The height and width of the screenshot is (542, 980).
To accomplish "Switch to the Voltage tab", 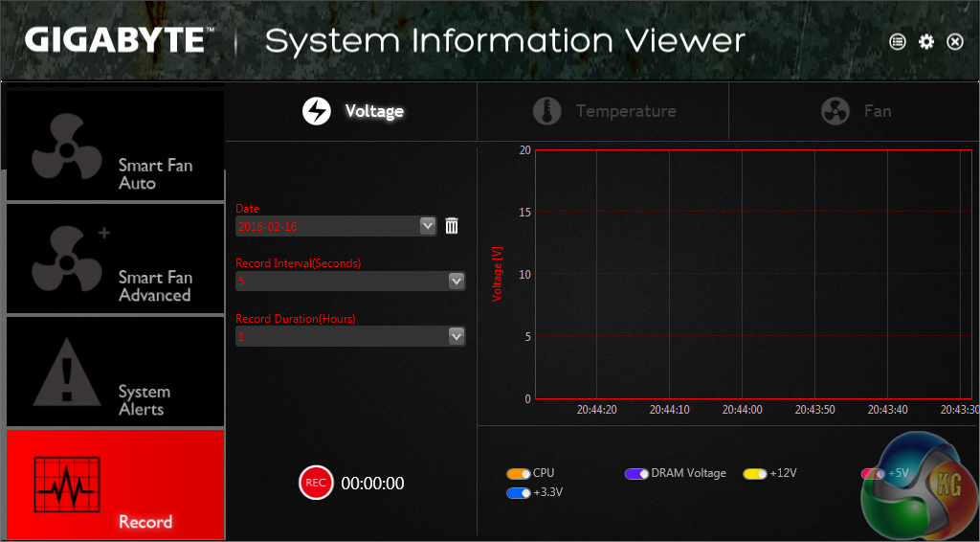I will 351,111.
